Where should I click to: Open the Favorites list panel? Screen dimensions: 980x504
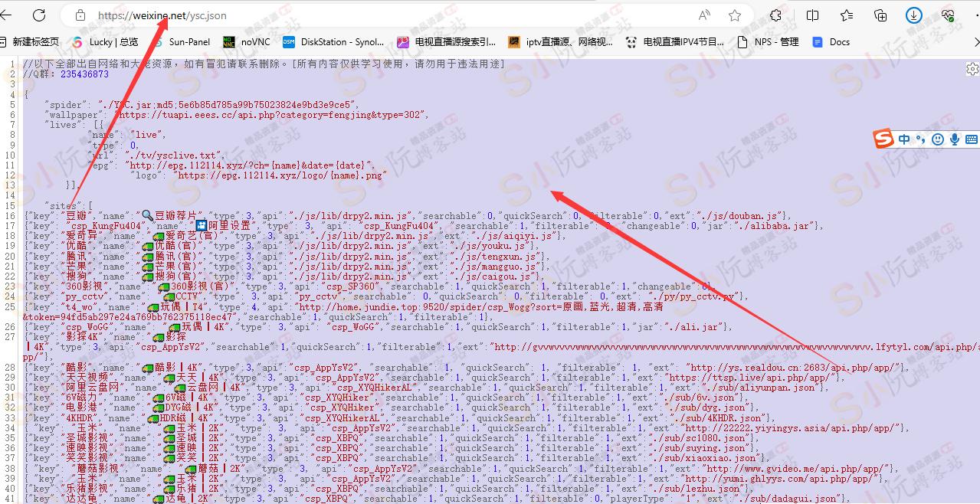click(x=847, y=15)
